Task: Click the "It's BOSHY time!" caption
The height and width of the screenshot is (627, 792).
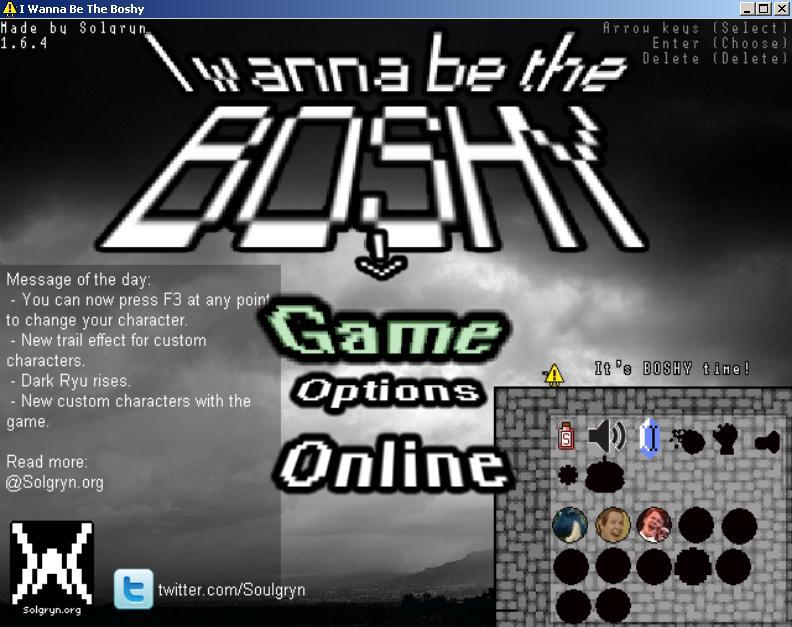Action: pyautogui.click(x=672, y=368)
